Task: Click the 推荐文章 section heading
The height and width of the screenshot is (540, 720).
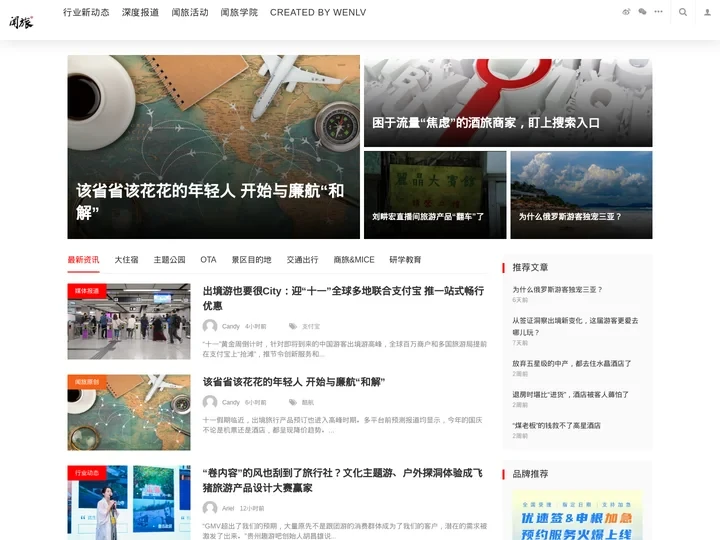Action: (x=530, y=268)
